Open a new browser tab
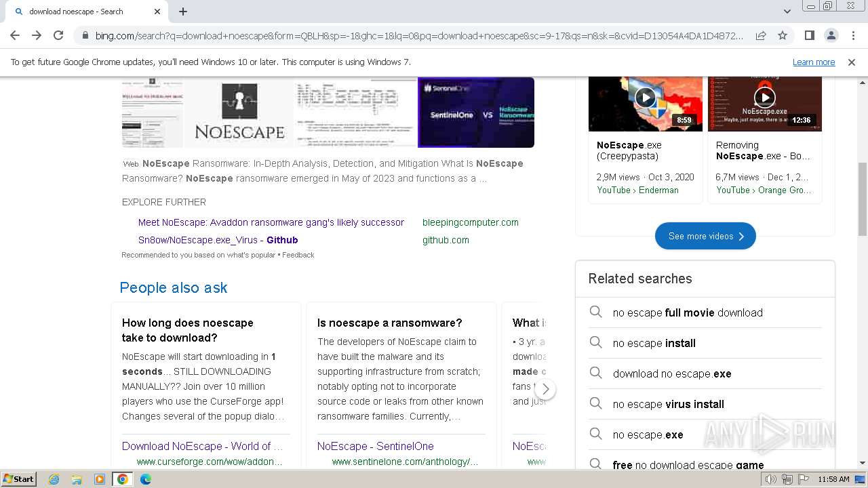Screen dimensions: 868x488 (x=183, y=12)
